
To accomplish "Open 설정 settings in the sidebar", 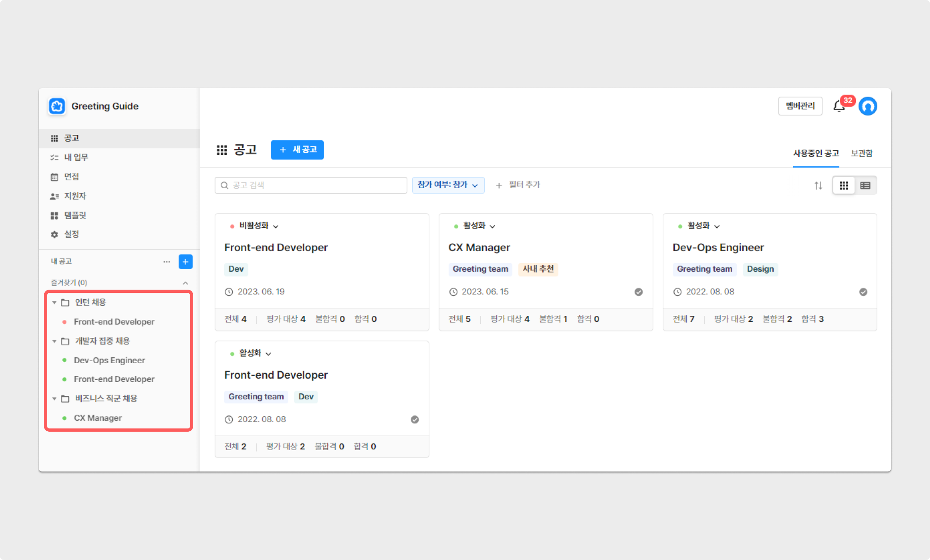I will pyautogui.click(x=71, y=234).
